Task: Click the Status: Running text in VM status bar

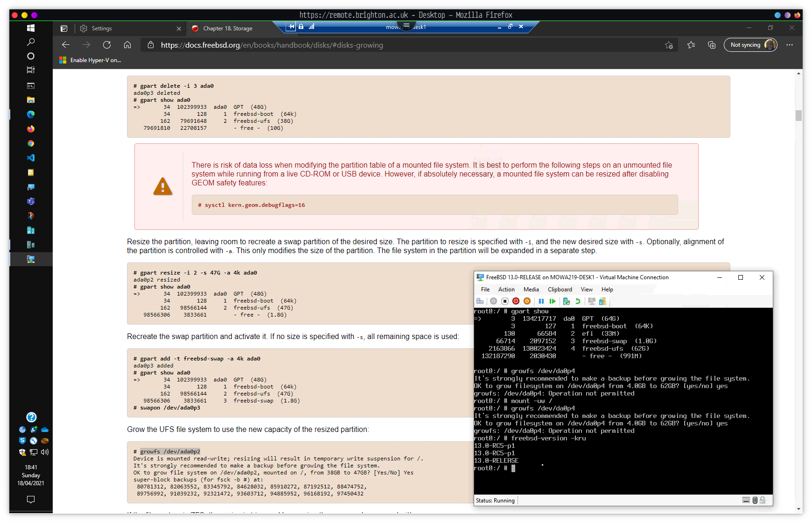Action: (x=495, y=501)
